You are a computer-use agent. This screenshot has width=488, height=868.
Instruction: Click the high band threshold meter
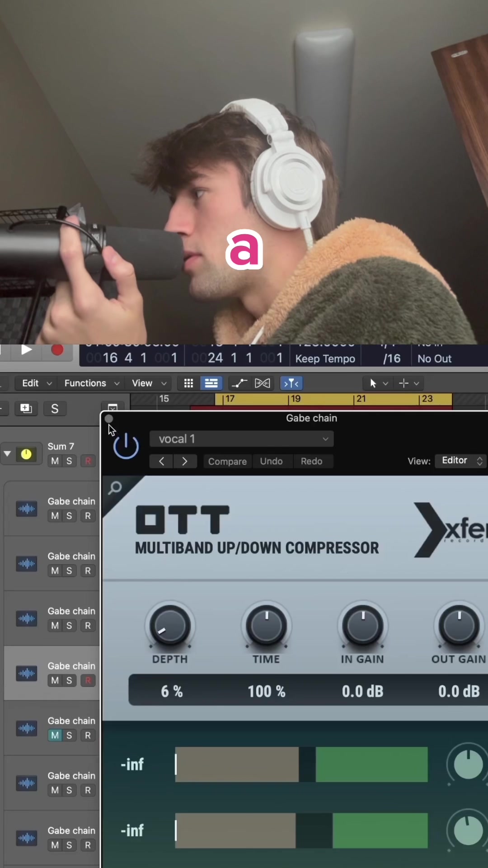click(301, 764)
